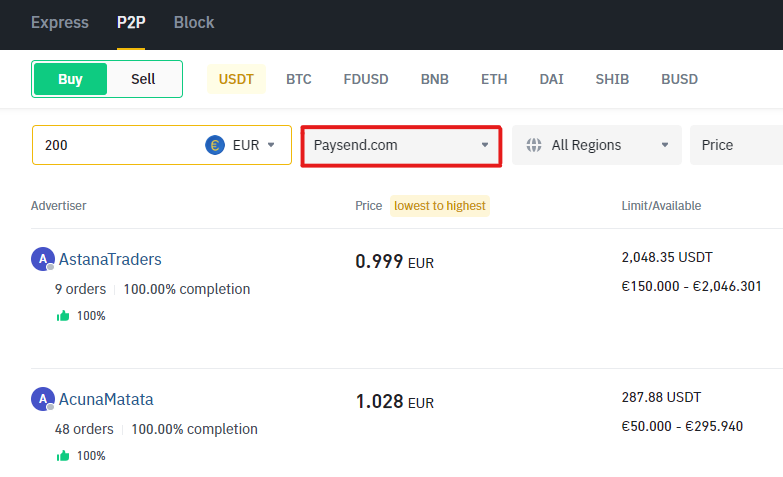Viewport: 783px width, 477px height.
Task: Switch to the Block tab
Action: coord(194,22)
